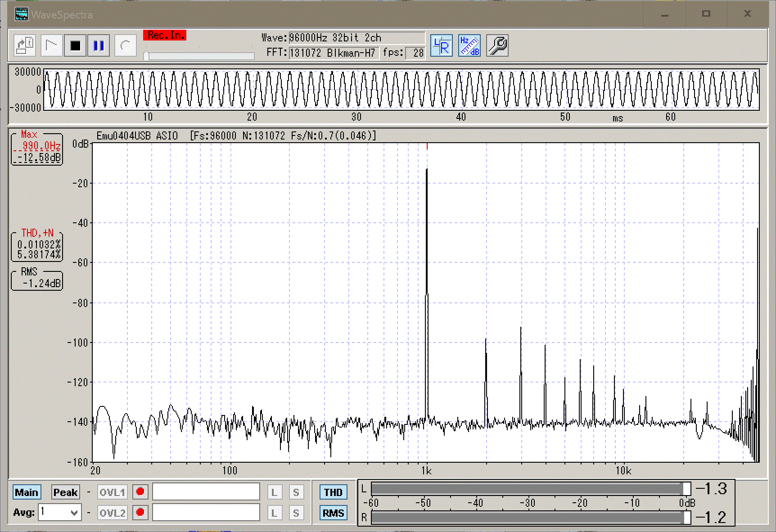Toggle the OVL1 overlay button
The width and height of the screenshot is (776, 532).
click(x=112, y=492)
